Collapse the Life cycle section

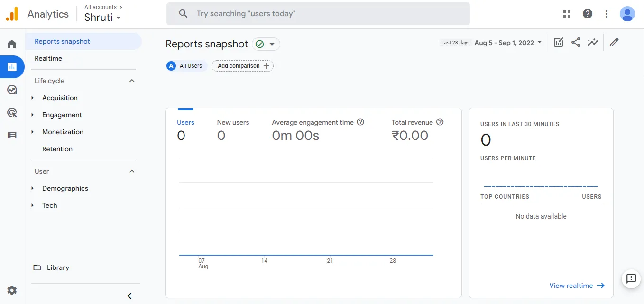click(132, 81)
